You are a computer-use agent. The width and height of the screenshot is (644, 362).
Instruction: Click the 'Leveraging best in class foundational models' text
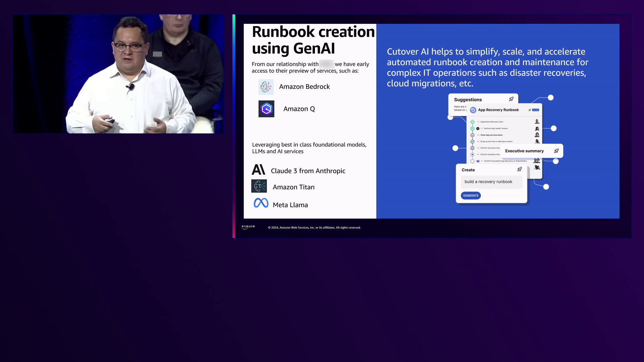pos(309,148)
